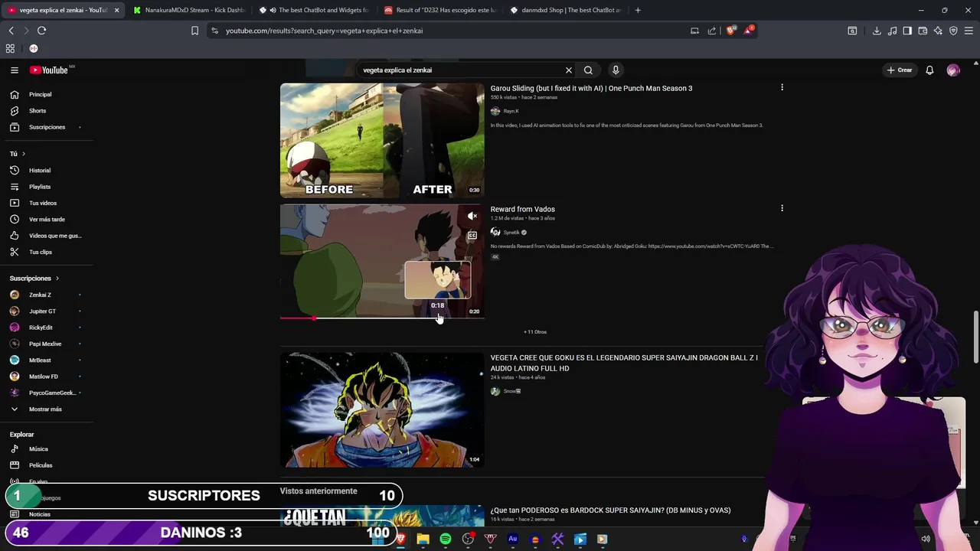Open a new browser tab
Screen dimensions: 980x551
point(638,10)
